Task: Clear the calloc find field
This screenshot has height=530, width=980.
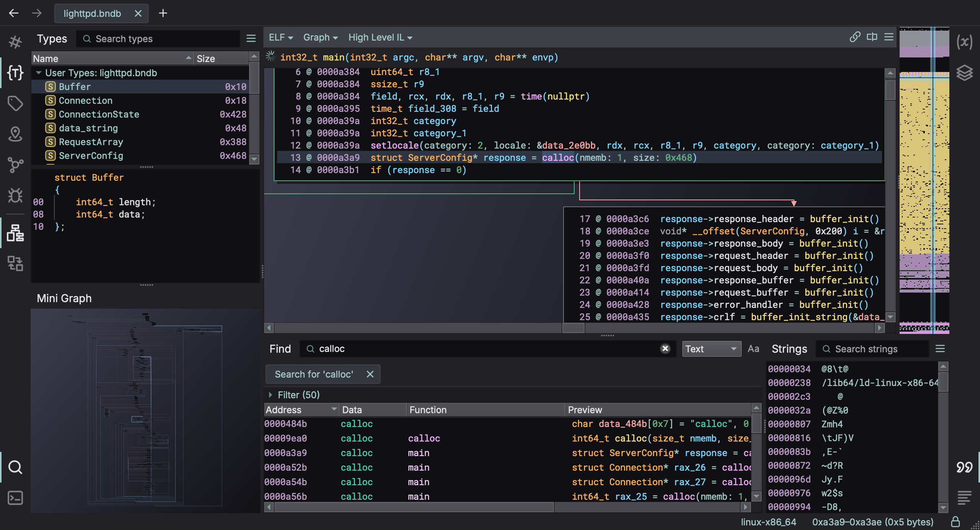Action: coord(665,348)
